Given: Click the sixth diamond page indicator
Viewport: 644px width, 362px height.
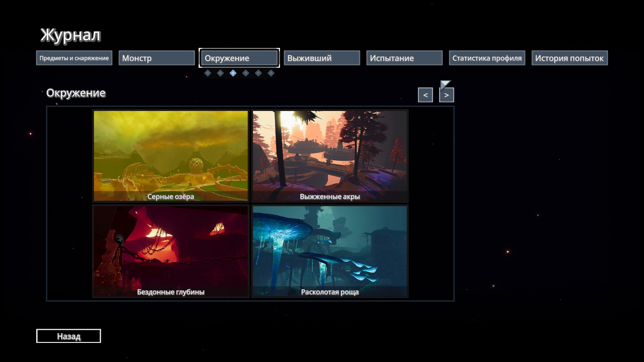Looking at the screenshot, I should pos(271,73).
